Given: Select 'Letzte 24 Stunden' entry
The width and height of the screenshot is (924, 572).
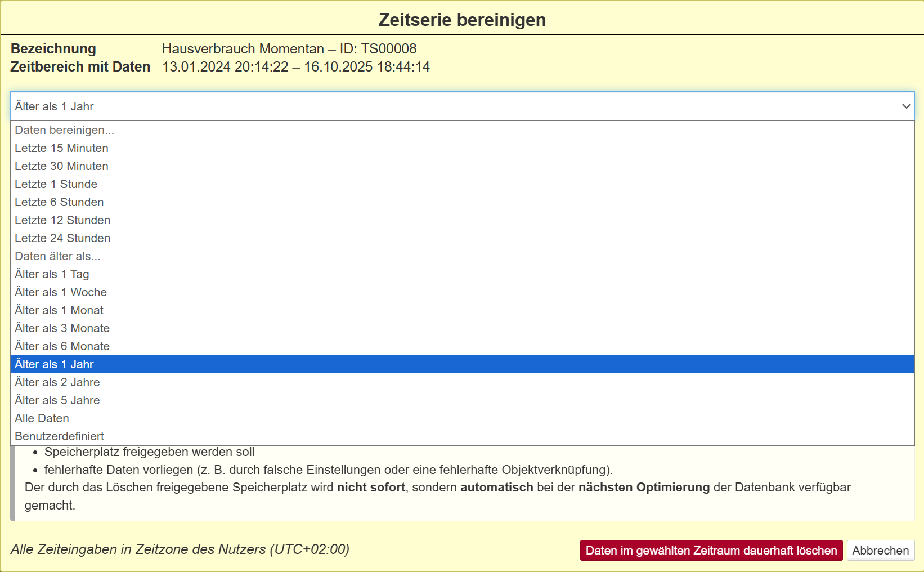Looking at the screenshot, I should (62, 238).
